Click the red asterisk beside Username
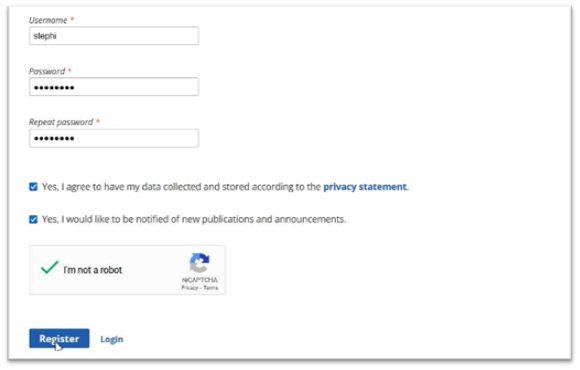 (x=72, y=19)
